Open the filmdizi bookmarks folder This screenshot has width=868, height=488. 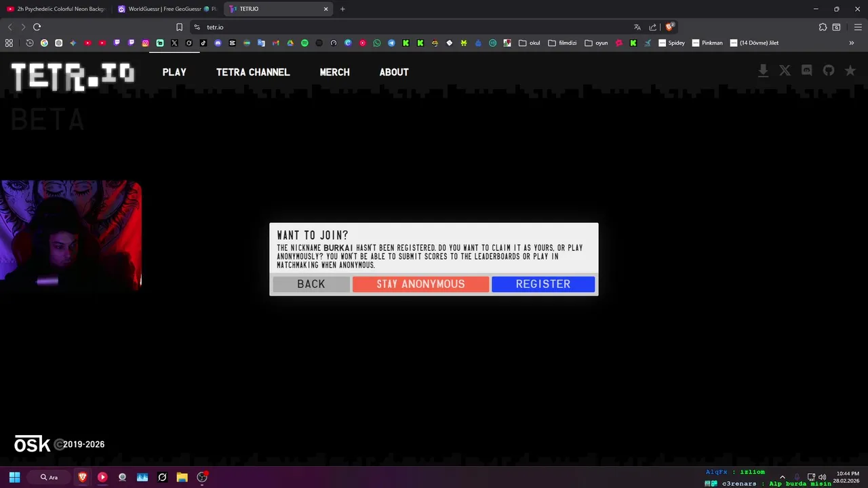coord(562,43)
